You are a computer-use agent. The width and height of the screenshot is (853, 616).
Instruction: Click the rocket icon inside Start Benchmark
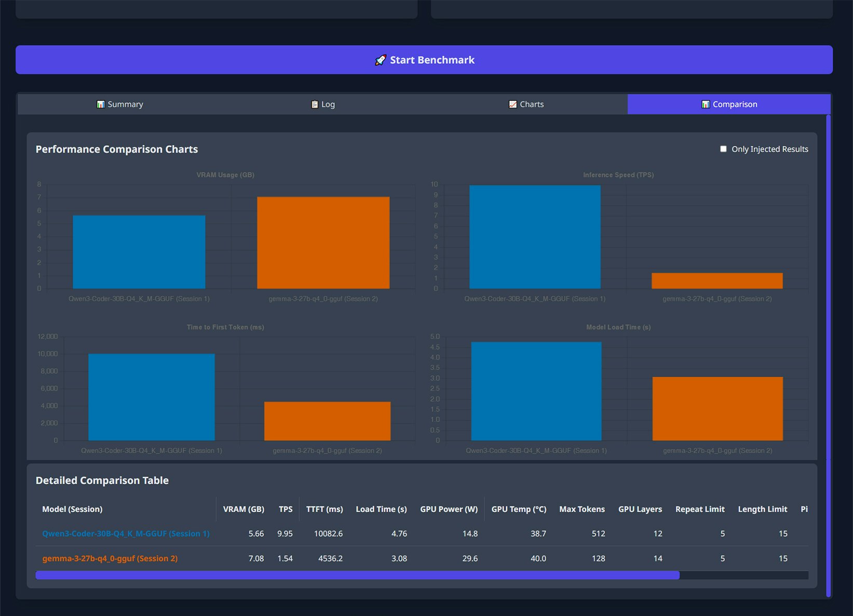tap(381, 60)
